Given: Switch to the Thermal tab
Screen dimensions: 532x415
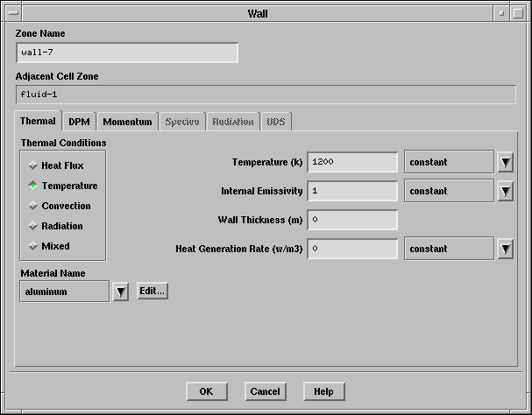Looking at the screenshot, I should pyautogui.click(x=38, y=121).
